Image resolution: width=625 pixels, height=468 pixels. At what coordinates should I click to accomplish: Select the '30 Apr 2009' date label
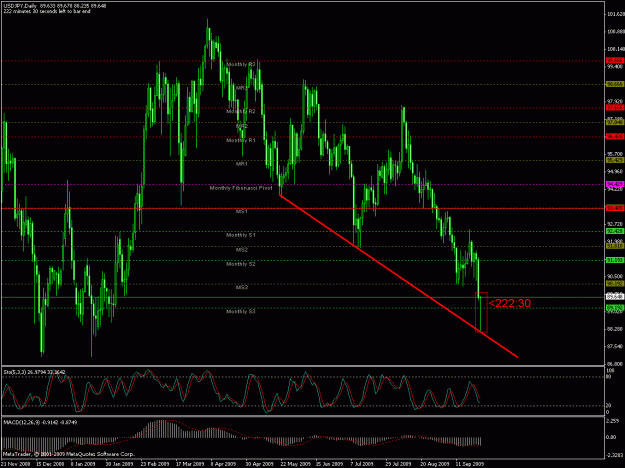click(258, 464)
